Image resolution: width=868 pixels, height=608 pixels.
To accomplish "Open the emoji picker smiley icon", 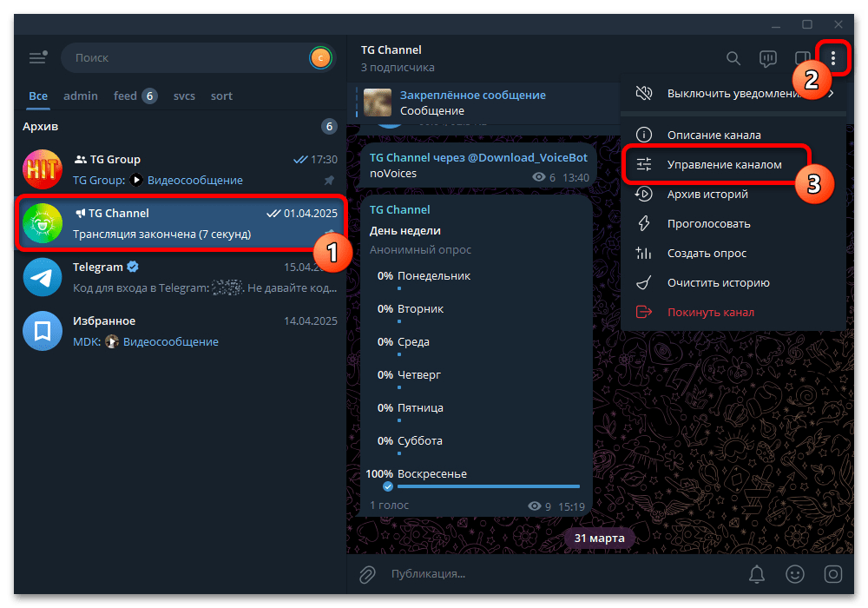I will tap(795, 574).
